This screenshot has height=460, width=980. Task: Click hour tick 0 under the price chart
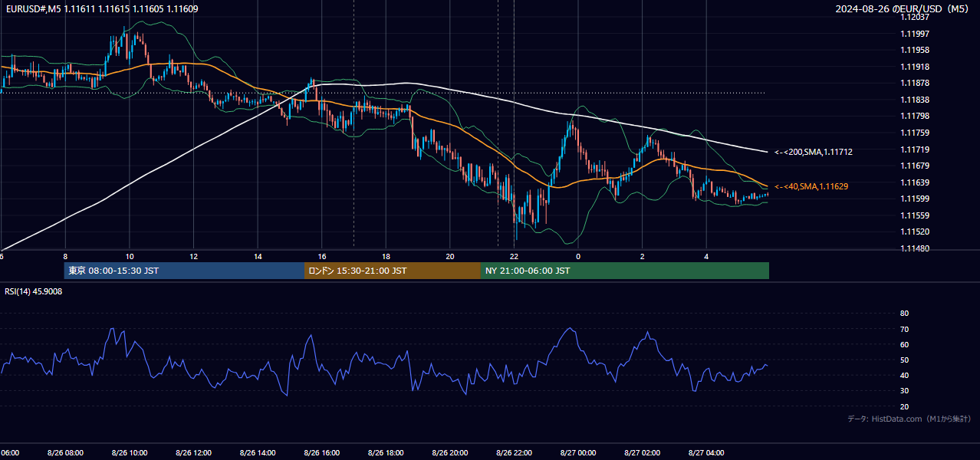pos(578,256)
